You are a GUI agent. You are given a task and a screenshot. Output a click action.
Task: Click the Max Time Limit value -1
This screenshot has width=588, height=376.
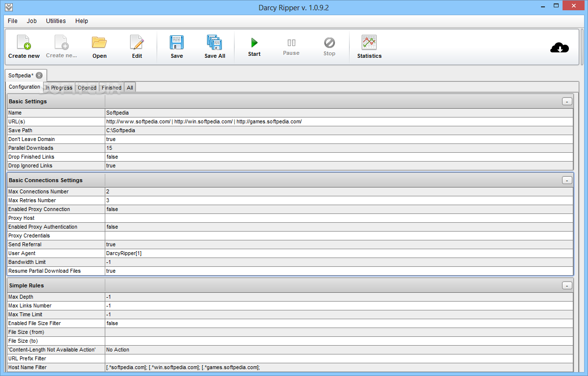339,314
